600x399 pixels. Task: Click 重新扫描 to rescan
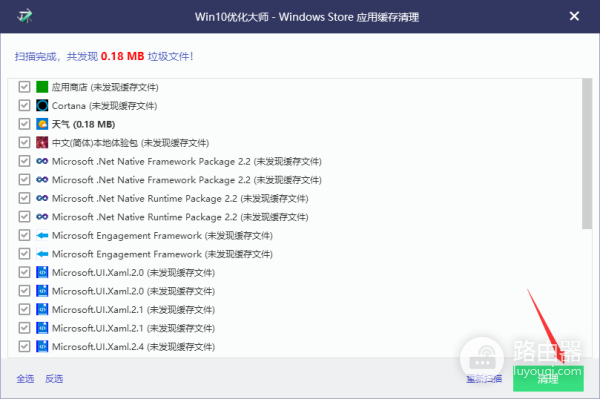click(484, 379)
